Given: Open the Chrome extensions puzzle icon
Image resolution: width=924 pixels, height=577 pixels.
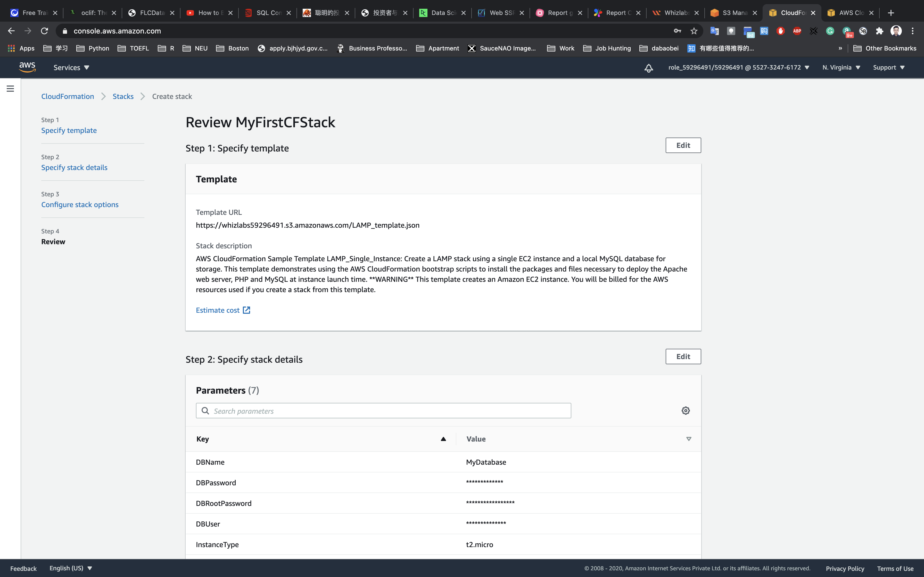Looking at the screenshot, I should (879, 31).
